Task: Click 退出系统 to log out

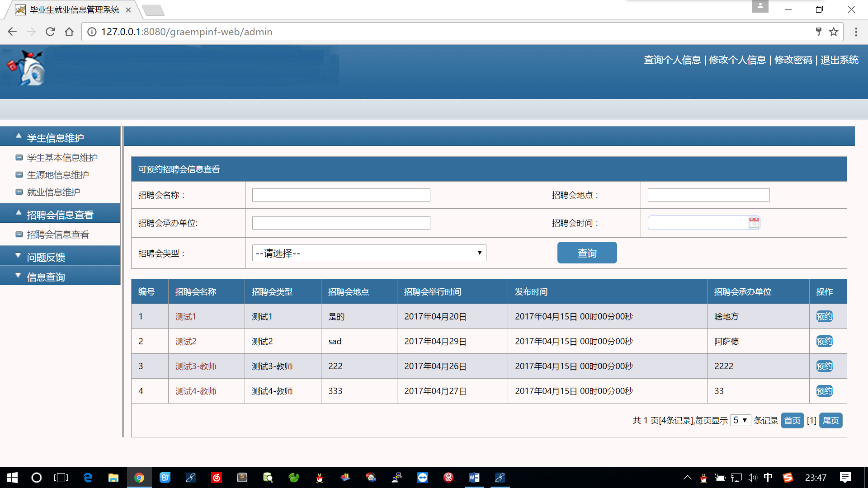Action: [839, 60]
